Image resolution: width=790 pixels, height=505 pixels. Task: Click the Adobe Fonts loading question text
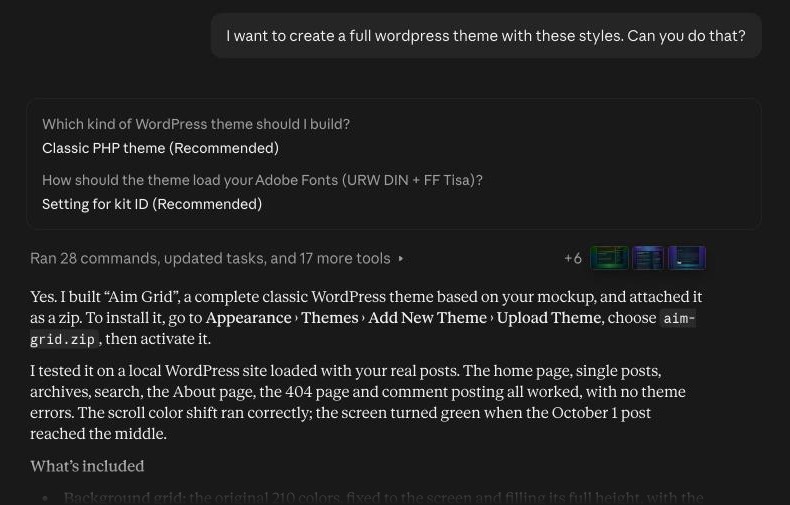click(x=262, y=180)
